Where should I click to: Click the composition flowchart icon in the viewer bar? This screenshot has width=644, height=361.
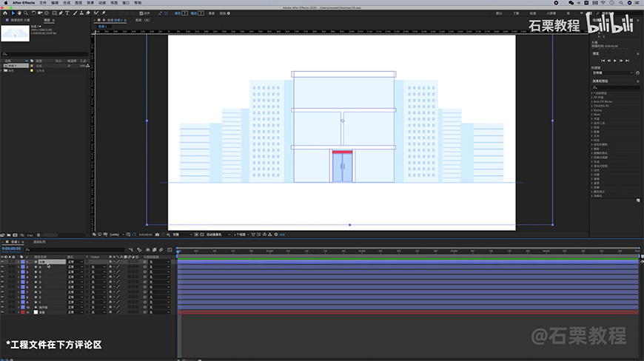coord(270,235)
